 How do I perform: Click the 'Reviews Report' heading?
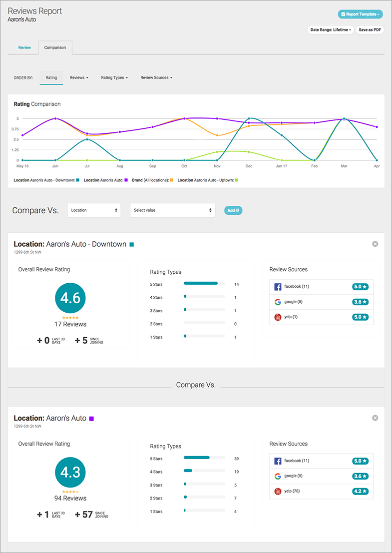[35, 11]
